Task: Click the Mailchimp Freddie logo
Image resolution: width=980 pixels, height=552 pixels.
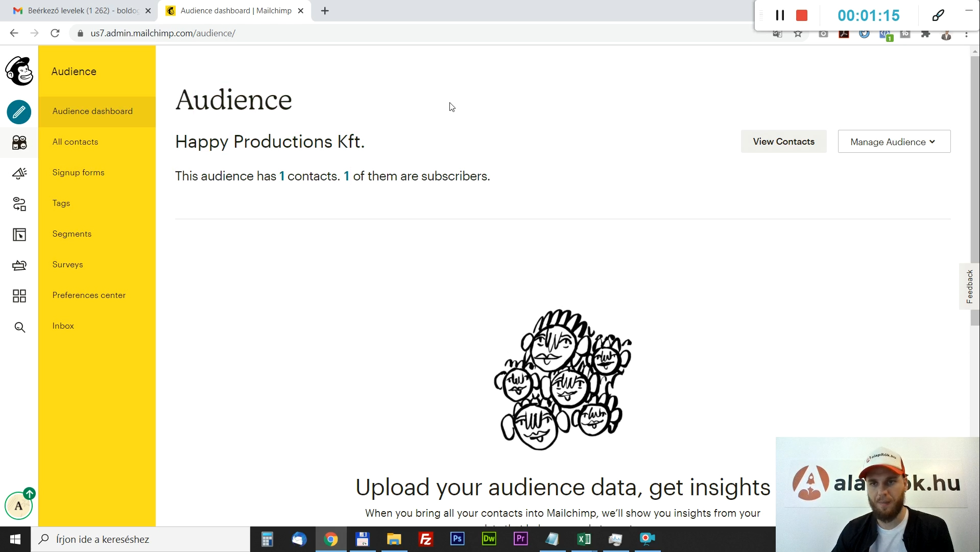Action: tap(19, 71)
